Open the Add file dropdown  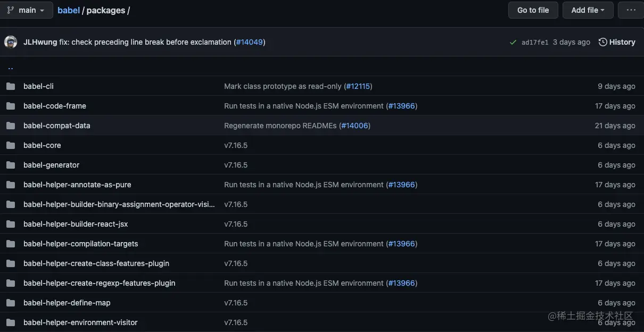coord(588,10)
